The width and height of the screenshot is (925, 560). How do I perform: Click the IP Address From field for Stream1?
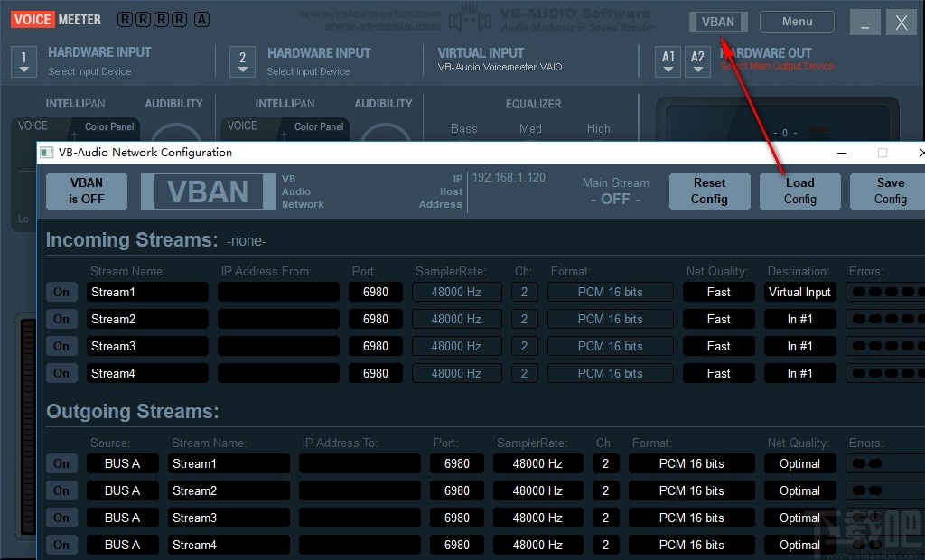pyautogui.click(x=278, y=292)
